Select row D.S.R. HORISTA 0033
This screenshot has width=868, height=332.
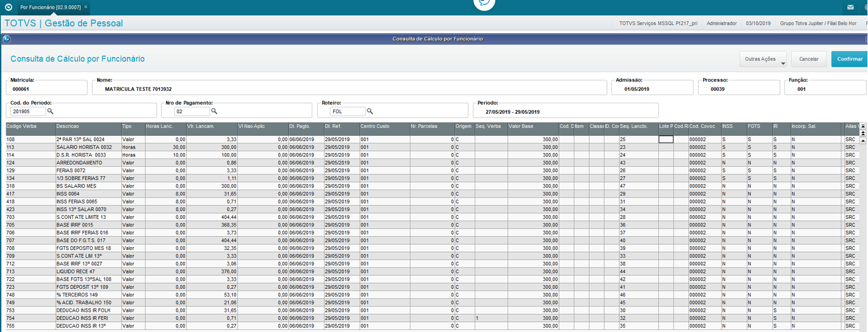click(x=432, y=155)
